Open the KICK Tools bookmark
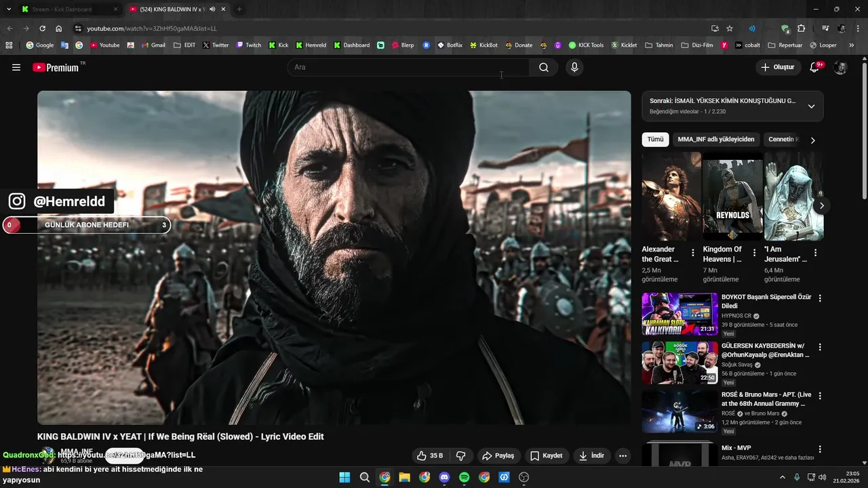Screen dimensions: 868x488 click(x=586, y=45)
